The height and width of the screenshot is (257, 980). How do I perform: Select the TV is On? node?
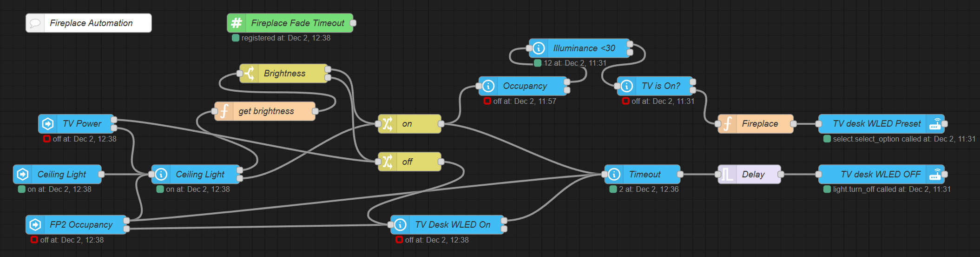[660, 86]
